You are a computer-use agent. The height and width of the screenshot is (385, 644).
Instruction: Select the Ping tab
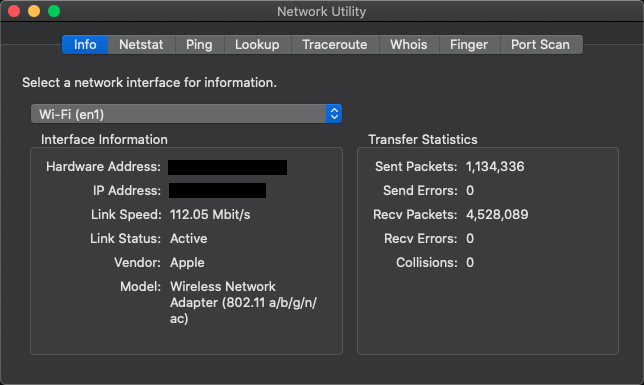point(199,44)
